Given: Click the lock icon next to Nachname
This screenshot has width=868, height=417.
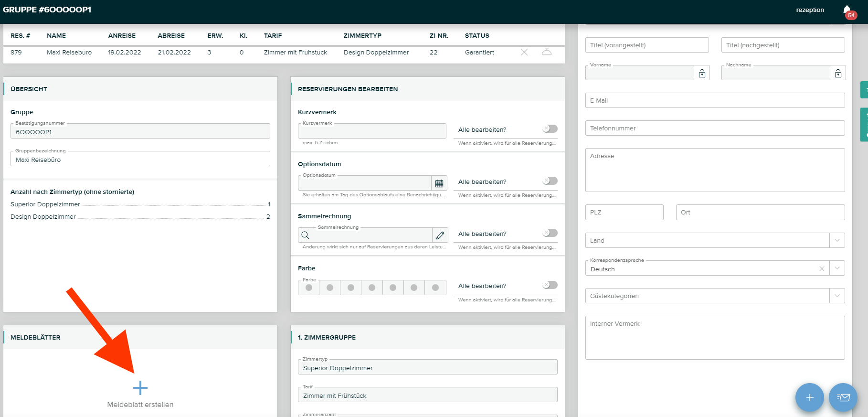Looking at the screenshot, I should click(838, 73).
